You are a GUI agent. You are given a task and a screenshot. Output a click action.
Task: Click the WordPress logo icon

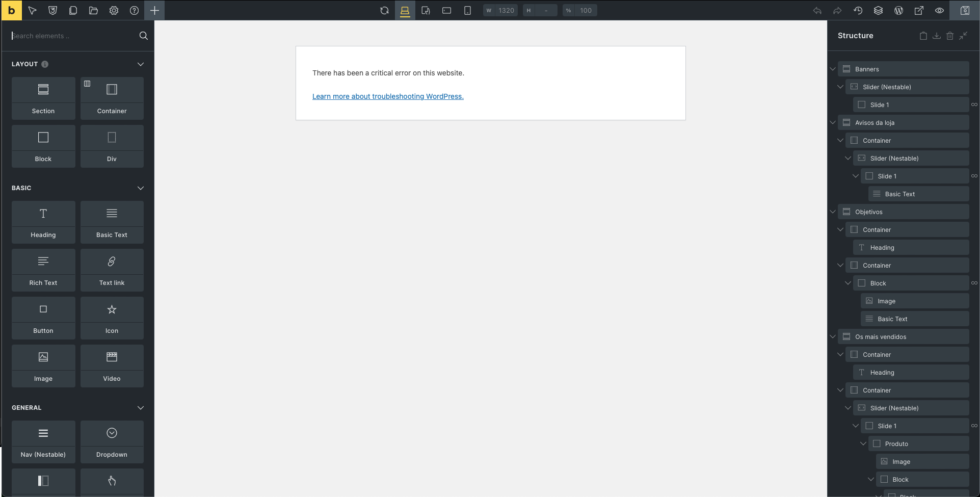[x=898, y=10]
